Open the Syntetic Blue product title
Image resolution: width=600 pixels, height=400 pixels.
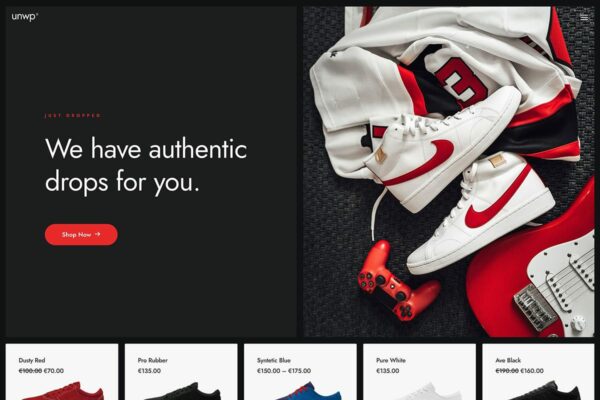[x=274, y=360]
